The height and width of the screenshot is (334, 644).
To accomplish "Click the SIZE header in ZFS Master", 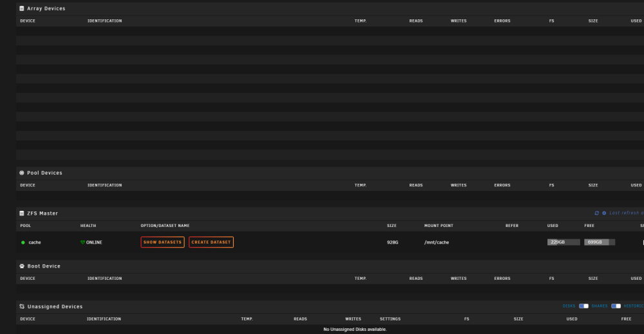I will [392, 226].
